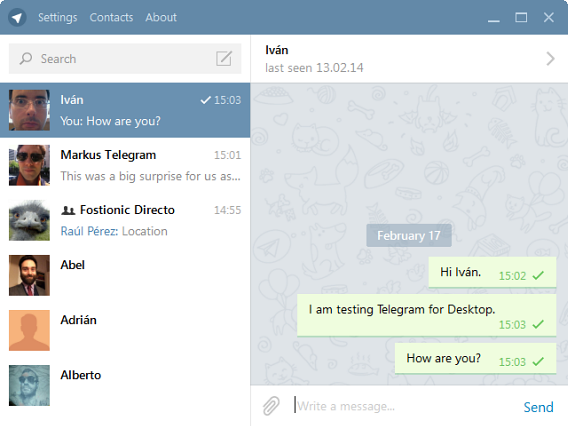Click the 'last seen 13.02.14' status text
The height and width of the screenshot is (426, 568).
point(314,68)
